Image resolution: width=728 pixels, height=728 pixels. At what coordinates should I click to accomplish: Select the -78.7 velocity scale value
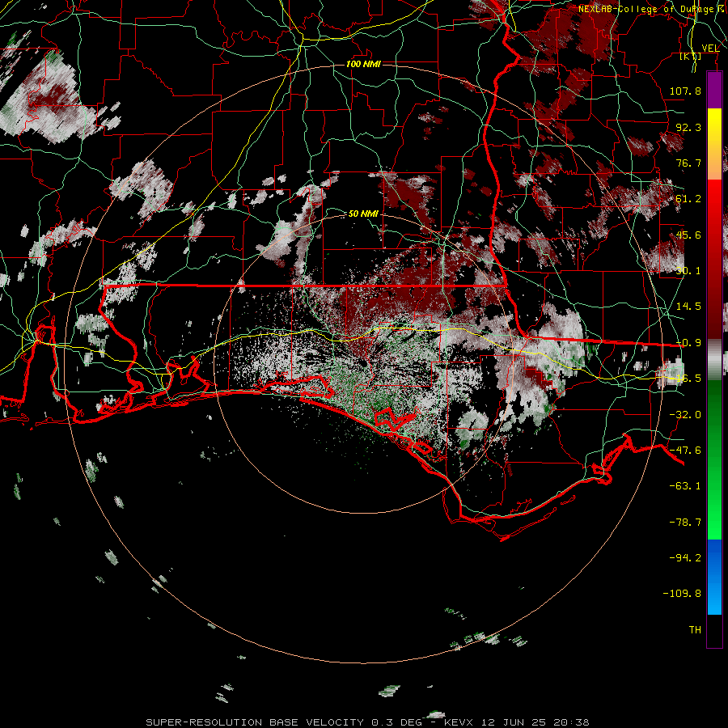point(685,523)
